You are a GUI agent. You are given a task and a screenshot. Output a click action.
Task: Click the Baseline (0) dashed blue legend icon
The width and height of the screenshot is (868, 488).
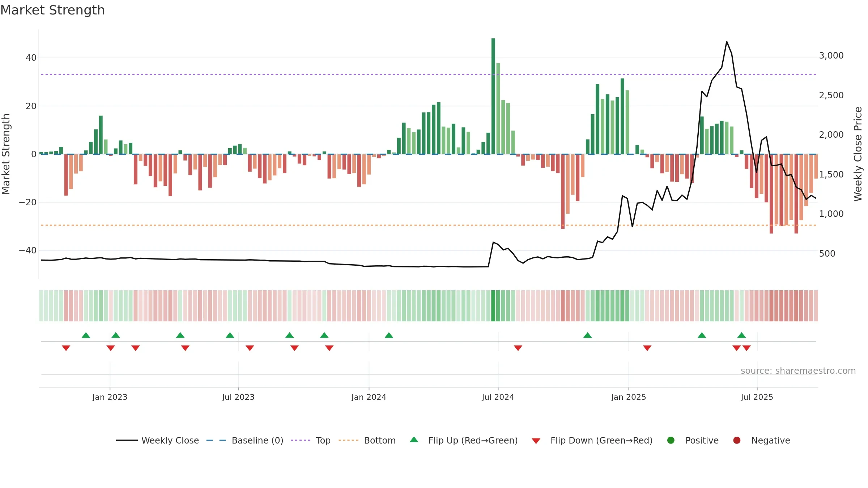coord(216,440)
